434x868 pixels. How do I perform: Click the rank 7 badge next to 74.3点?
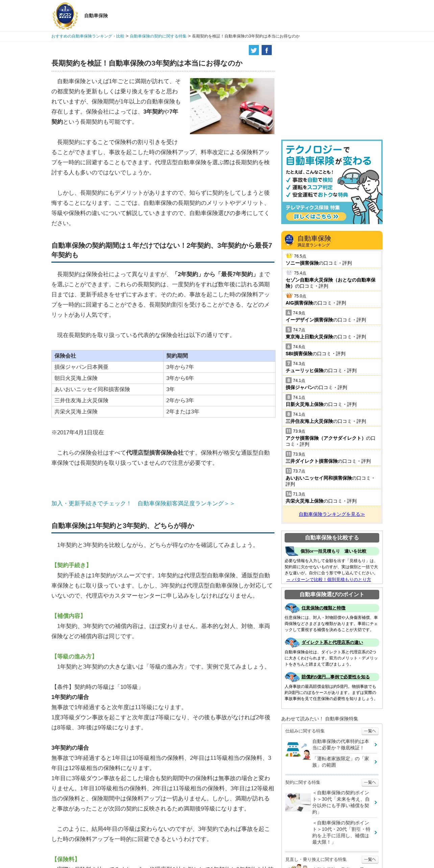pos(288,363)
